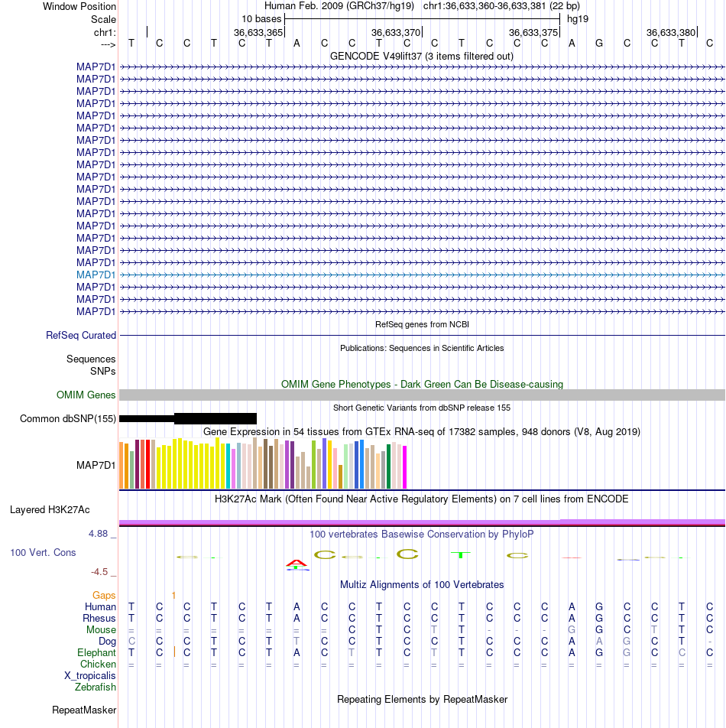Viewport: 726px width, 728px height.
Task: Click the thick black dbSNP variant block
Action: (216, 418)
